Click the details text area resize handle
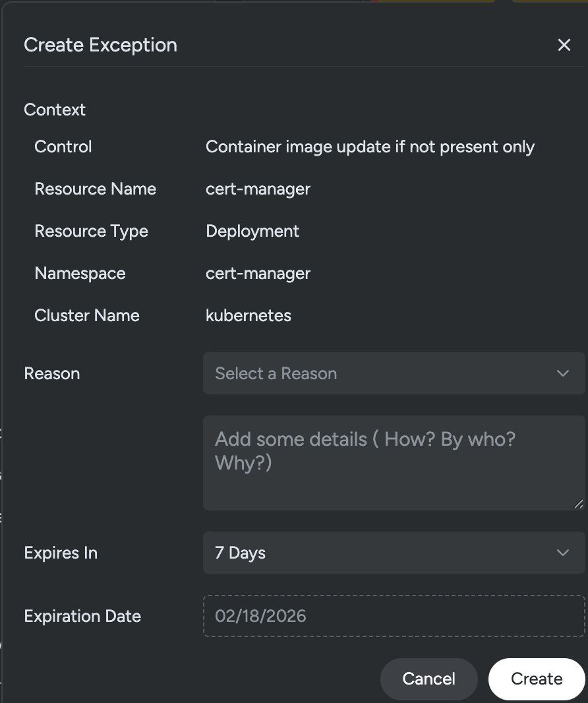The width and height of the screenshot is (588, 703). [578, 504]
